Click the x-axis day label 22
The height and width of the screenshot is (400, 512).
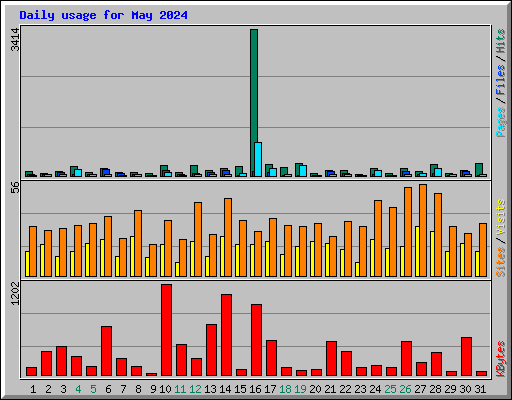point(345,389)
